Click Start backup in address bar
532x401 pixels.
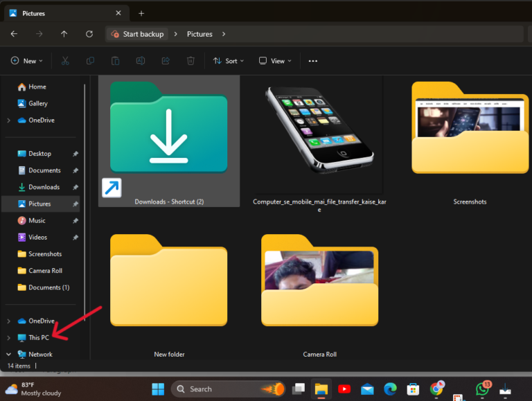pyautogui.click(x=137, y=34)
